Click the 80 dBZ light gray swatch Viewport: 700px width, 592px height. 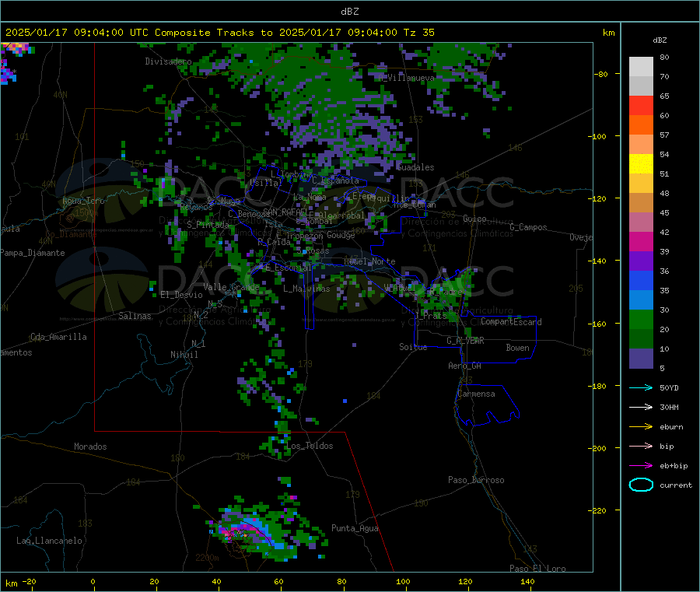click(641, 67)
